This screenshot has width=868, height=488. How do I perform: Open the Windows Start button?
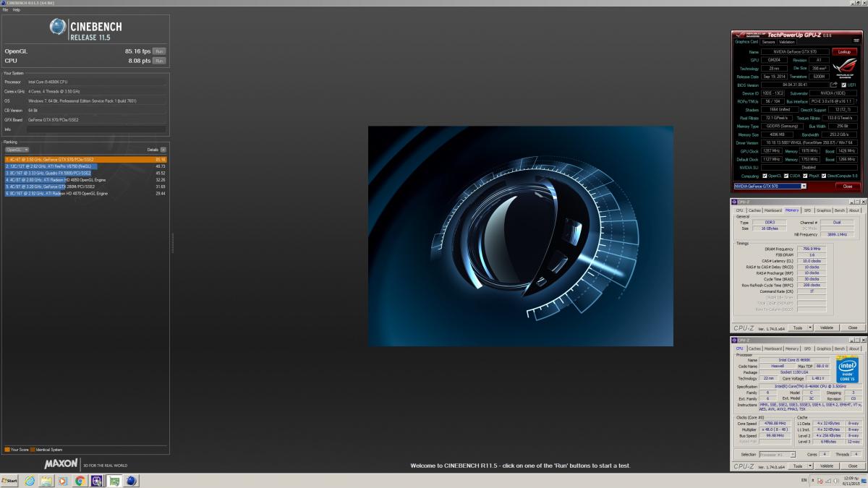click(x=9, y=480)
